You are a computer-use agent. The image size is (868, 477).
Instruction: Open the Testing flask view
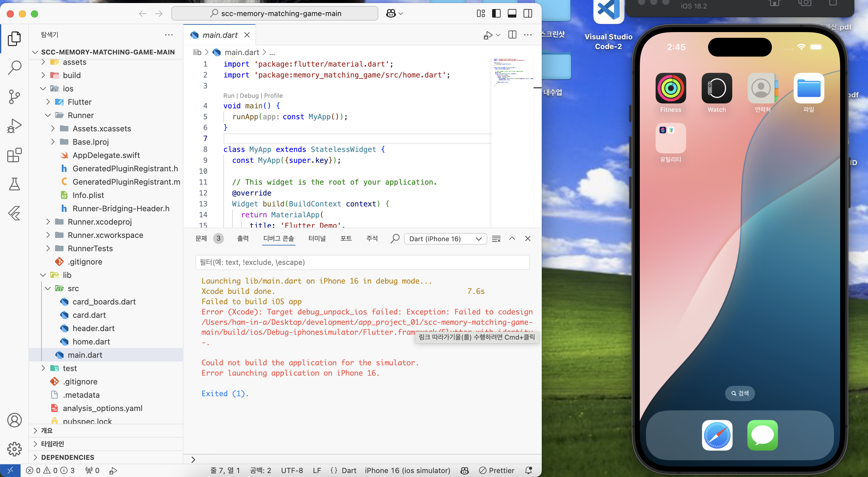pos(14,184)
